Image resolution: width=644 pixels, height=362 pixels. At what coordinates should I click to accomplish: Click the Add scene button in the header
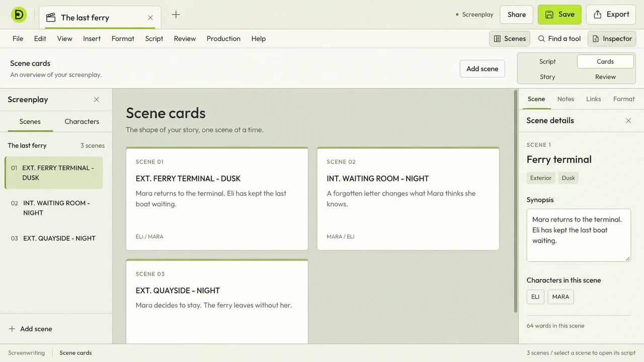pyautogui.click(x=482, y=69)
